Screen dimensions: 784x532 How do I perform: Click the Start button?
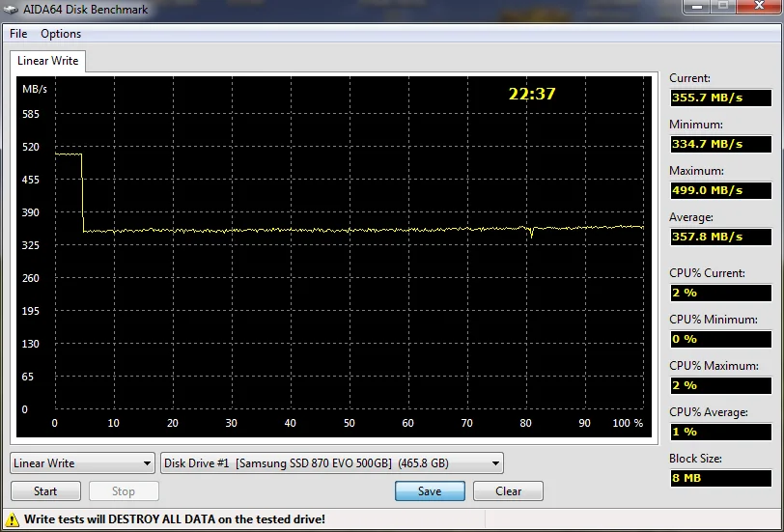pos(45,491)
